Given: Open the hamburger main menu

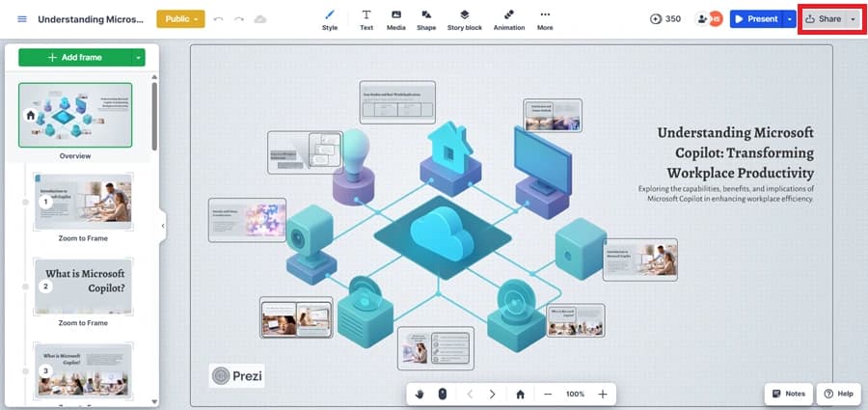Looking at the screenshot, I should (22, 19).
